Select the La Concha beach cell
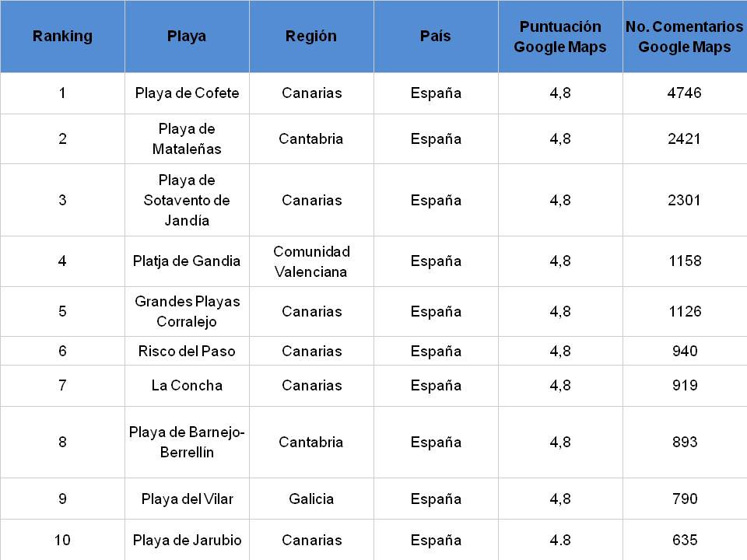This screenshot has width=747, height=560. [187, 385]
